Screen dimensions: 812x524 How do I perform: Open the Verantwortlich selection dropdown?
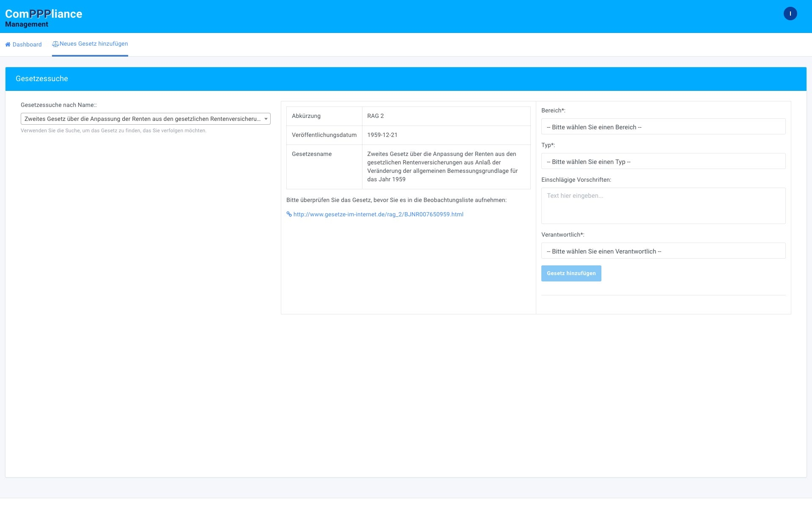pos(663,251)
